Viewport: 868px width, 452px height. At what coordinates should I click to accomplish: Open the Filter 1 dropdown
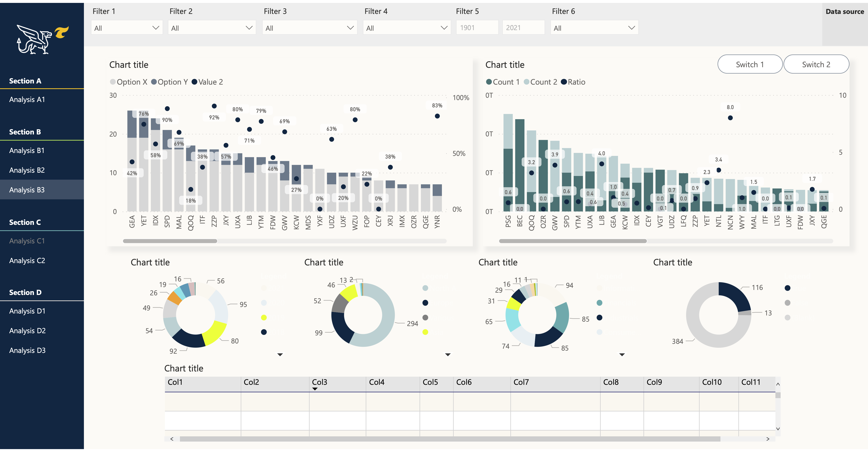[127, 28]
